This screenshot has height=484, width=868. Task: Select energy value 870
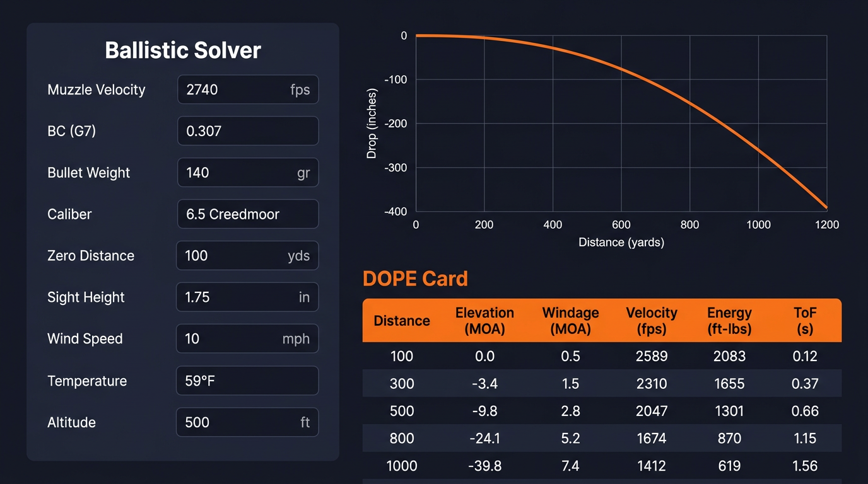(729, 439)
